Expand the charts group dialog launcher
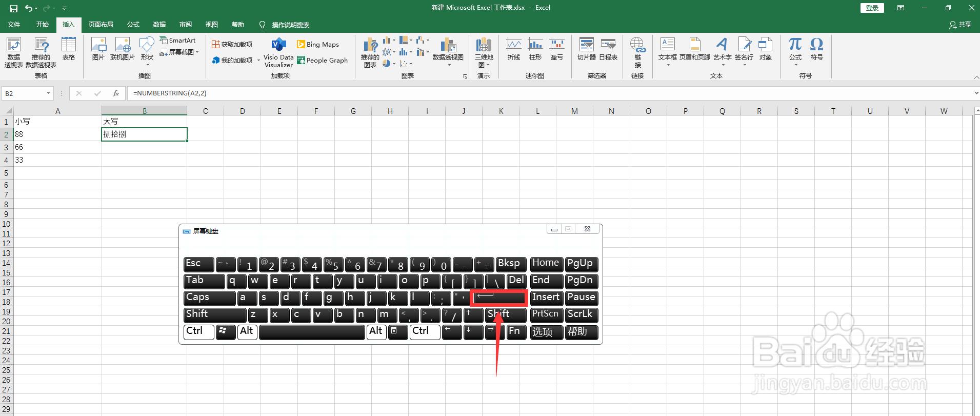 tap(465, 76)
